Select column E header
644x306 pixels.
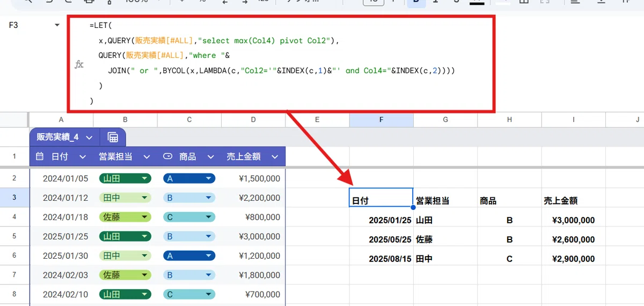coord(317,120)
